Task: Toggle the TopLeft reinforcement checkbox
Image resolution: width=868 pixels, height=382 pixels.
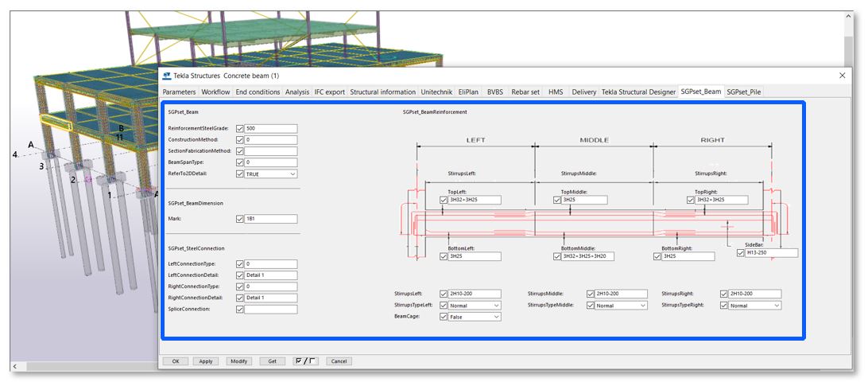Action: click(444, 200)
